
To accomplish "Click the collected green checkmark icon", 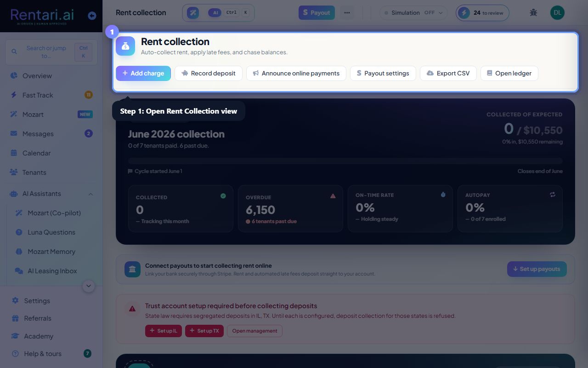I will click(x=223, y=196).
